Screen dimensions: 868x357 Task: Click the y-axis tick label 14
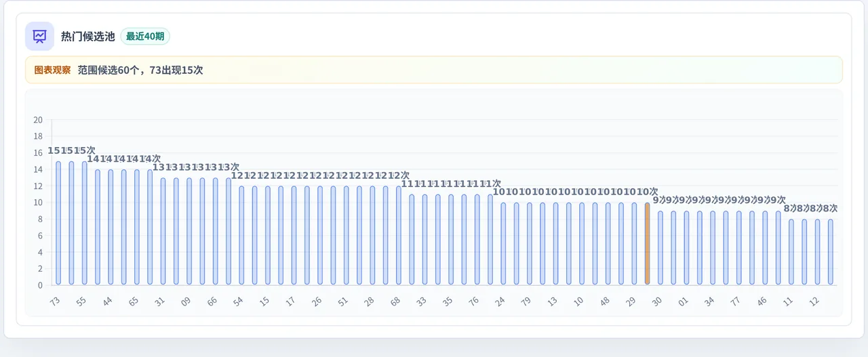click(38, 169)
